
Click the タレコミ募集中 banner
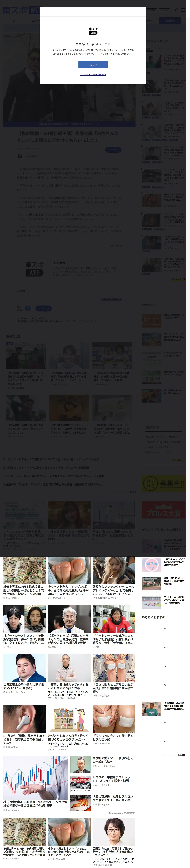tap(163, 483)
